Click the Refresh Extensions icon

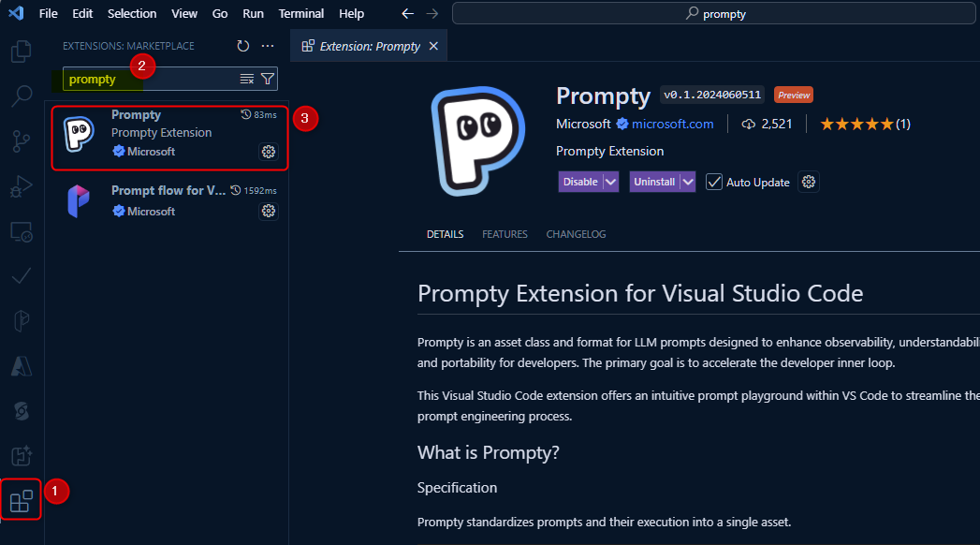242,45
